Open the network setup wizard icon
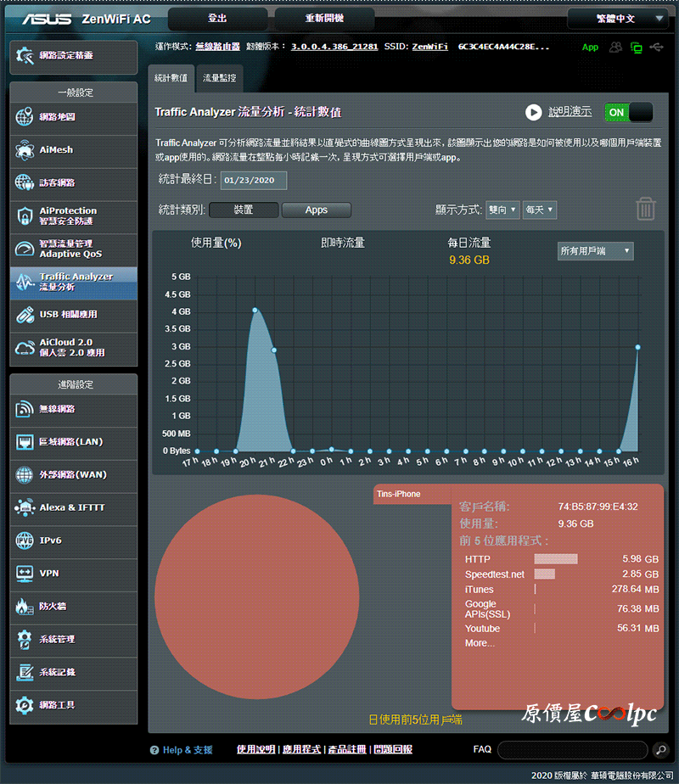Screen dimensions: 679x784 click(x=25, y=55)
